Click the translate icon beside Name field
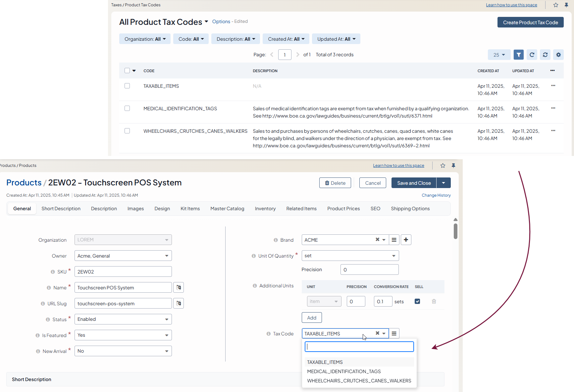 coord(179,287)
